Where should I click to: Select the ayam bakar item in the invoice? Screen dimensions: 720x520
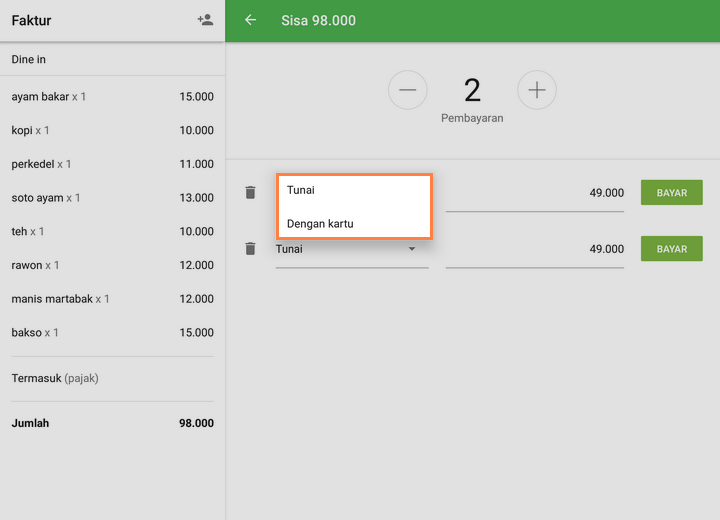112,97
